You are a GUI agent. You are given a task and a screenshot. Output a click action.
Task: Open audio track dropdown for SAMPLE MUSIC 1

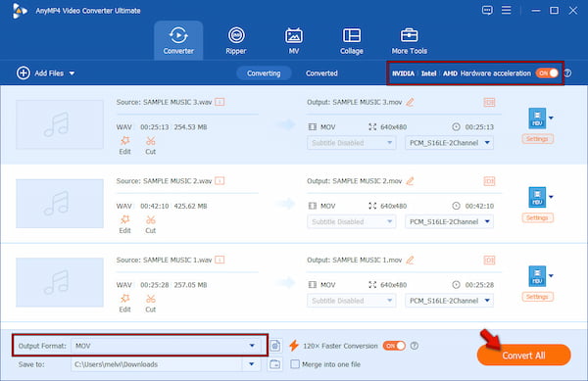click(449, 301)
